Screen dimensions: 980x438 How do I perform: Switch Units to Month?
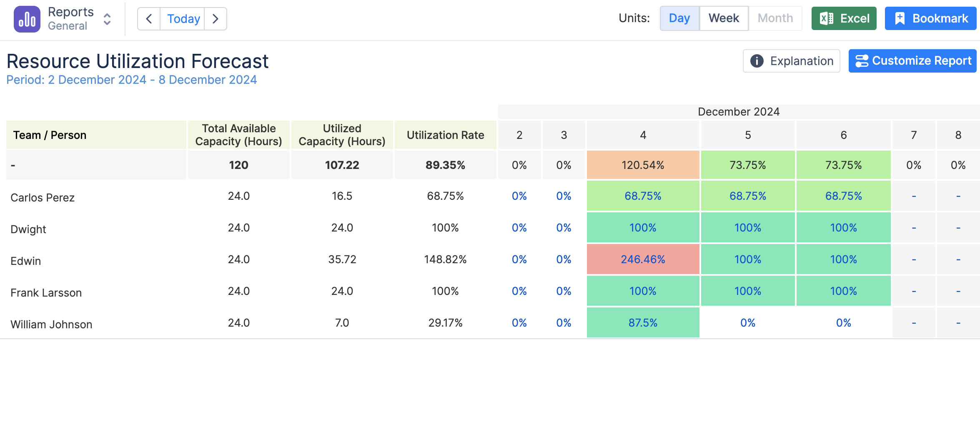tap(774, 18)
